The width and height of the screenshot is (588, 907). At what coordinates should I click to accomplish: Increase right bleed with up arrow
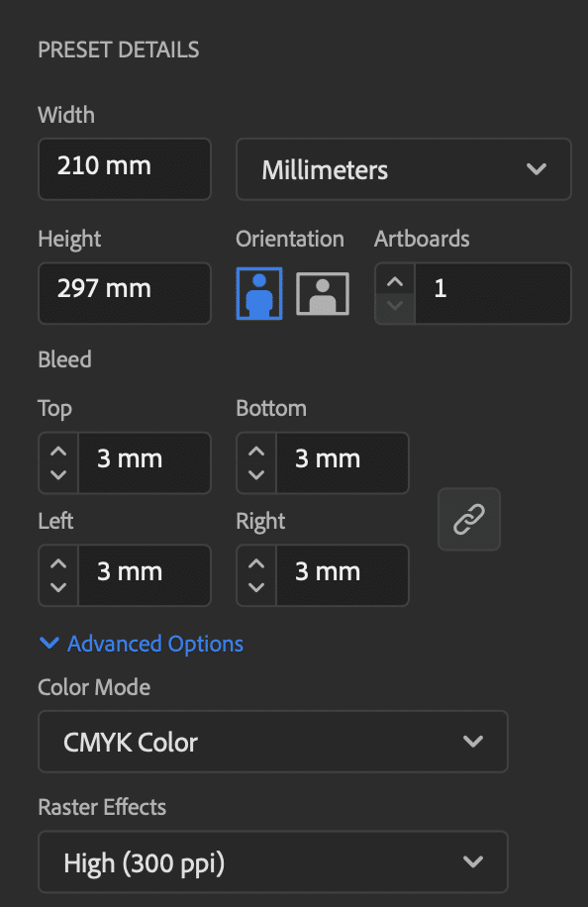[x=256, y=564]
